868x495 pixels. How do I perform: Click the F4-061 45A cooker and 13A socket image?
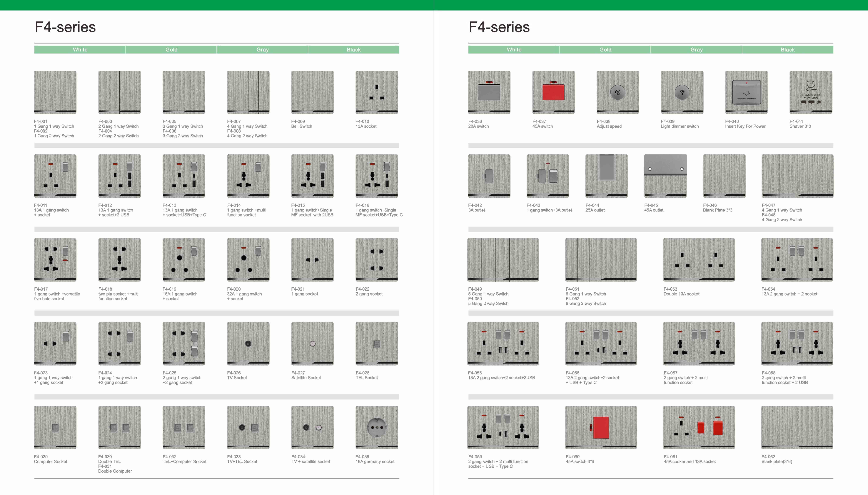click(x=699, y=427)
